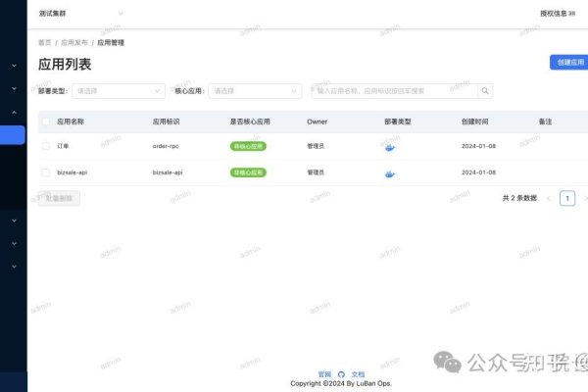Screen dimensions: 588x392
Task: Go to the previous page with the left arrow
Action: pyautogui.click(x=549, y=198)
